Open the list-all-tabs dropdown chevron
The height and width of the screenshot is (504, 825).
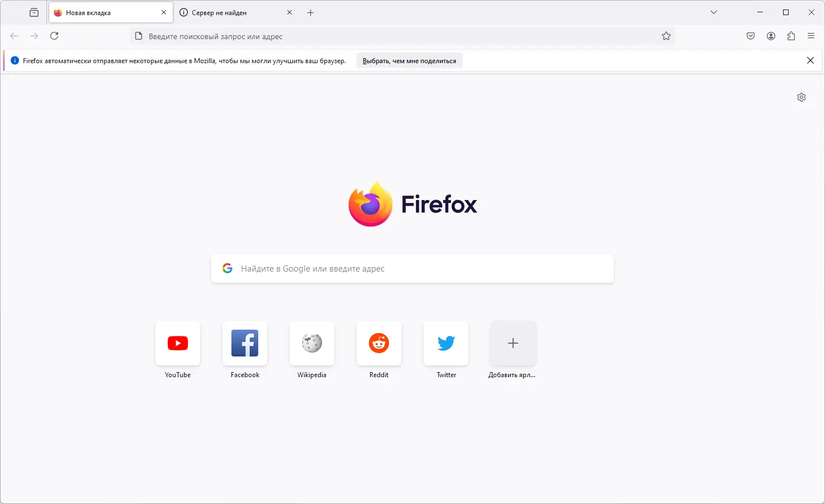714,12
